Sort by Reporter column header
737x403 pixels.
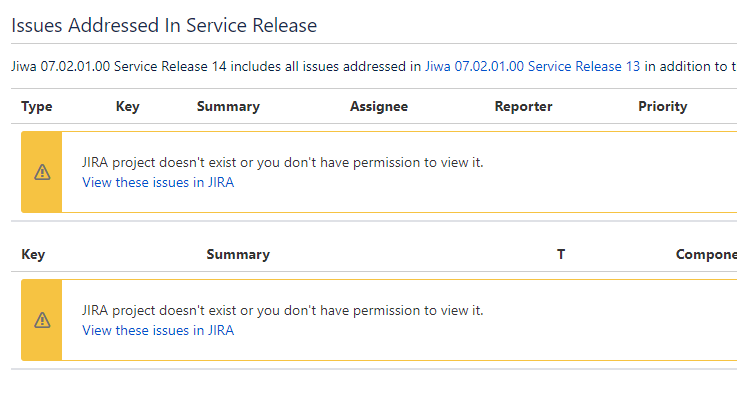(523, 106)
